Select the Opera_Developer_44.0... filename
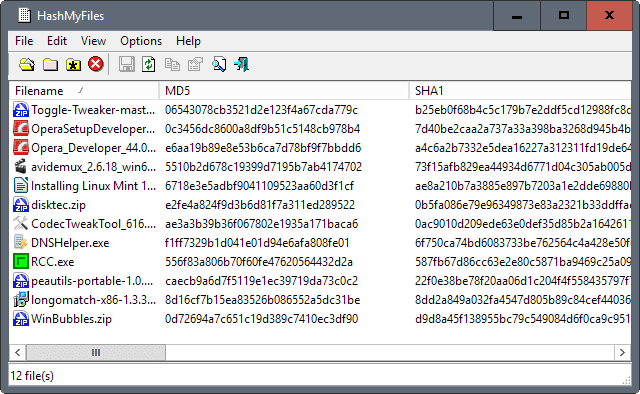This screenshot has width=640, height=394. 93,148
